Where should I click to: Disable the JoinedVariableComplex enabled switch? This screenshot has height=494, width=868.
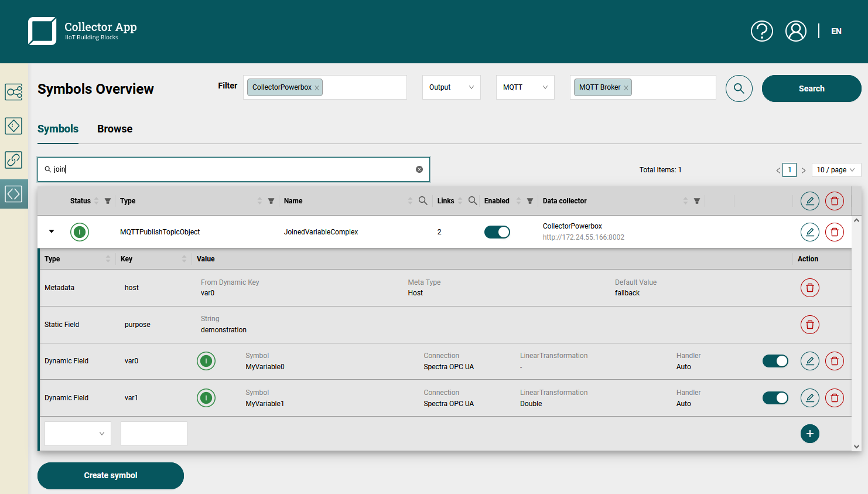coord(497,232)
